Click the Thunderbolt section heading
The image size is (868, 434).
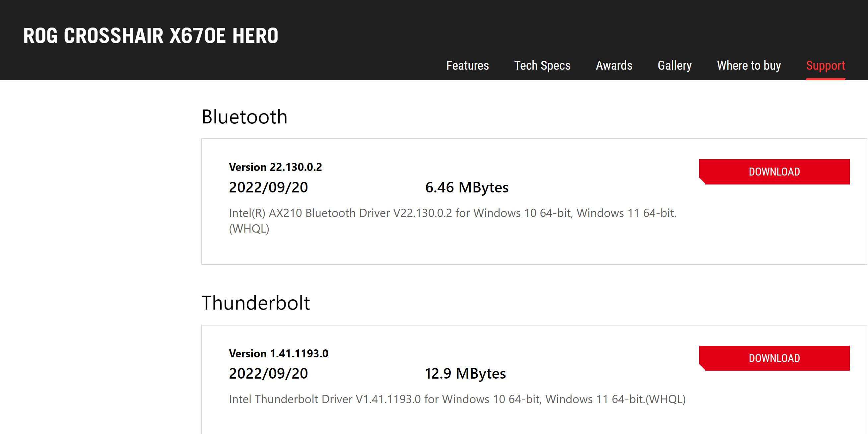coord(255,303)
